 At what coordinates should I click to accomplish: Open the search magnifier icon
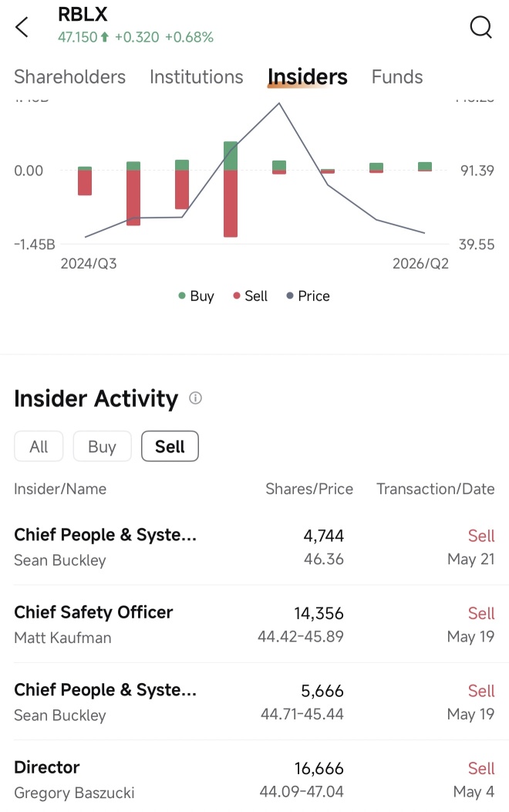click(480, 27)
